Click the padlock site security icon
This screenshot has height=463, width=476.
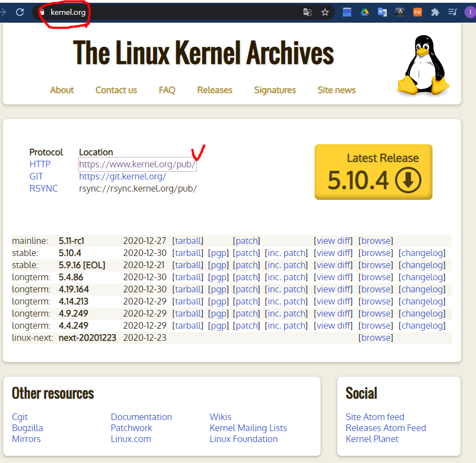pyautogui.click(x=42, y=12)
